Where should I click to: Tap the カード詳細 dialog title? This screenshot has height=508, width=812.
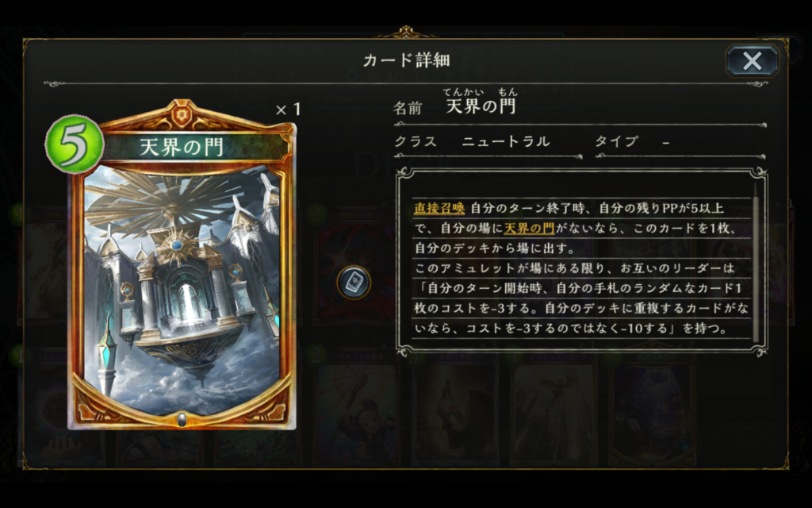[406, 60]
